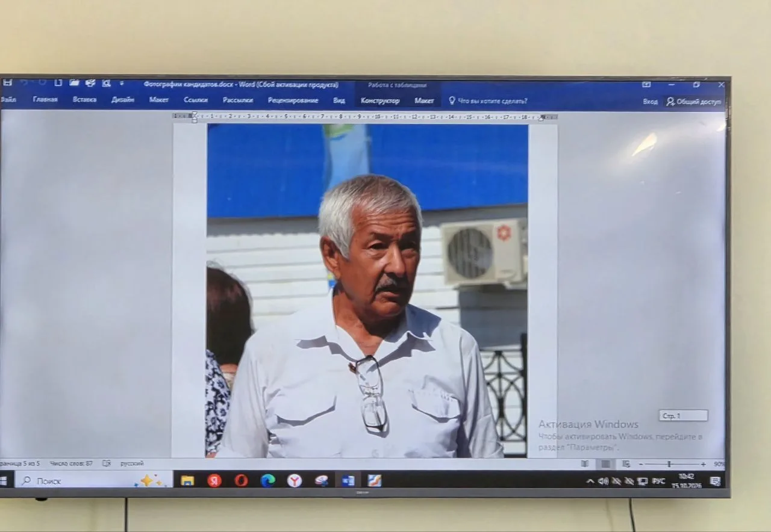Open the Windows Start menu
The image size is (771, 532).
(x=4, y=480)
